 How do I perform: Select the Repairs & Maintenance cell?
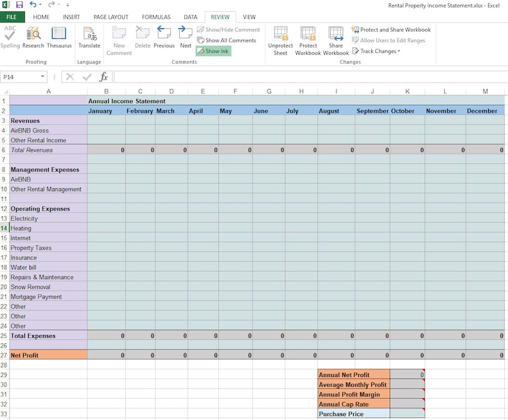[48, 277]
